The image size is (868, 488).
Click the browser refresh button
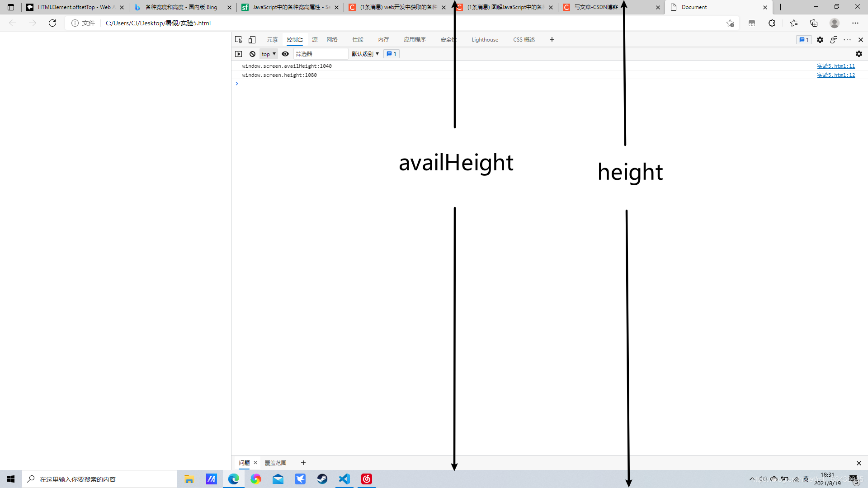click(52, 23)
